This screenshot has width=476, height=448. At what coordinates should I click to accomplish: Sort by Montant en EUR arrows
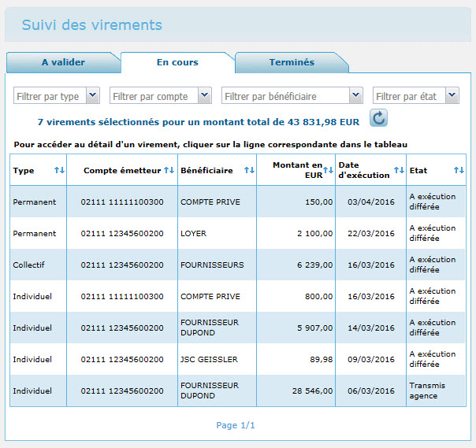pyautogui.click(x=328, y=170)
